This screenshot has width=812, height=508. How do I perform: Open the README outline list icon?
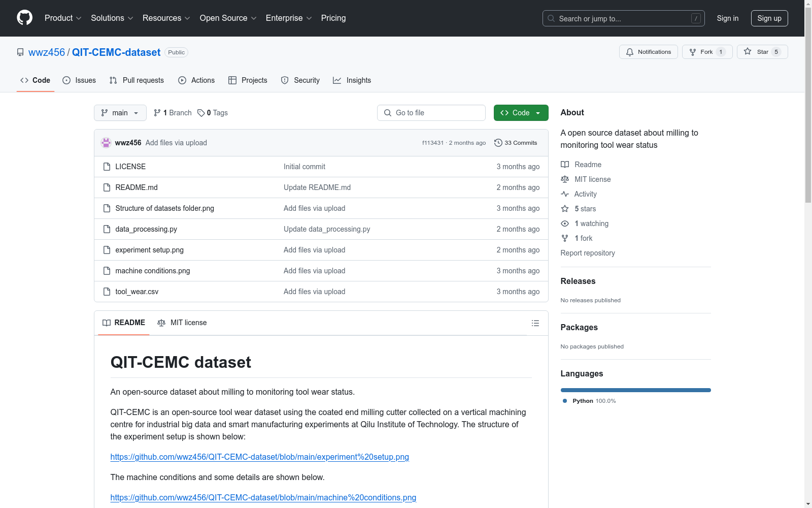coord(535,323)
